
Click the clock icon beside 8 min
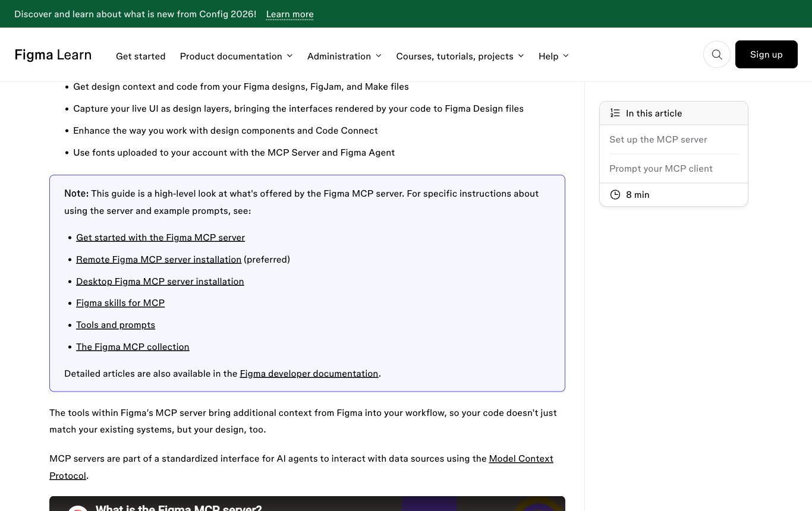click(x=615, y=195)
